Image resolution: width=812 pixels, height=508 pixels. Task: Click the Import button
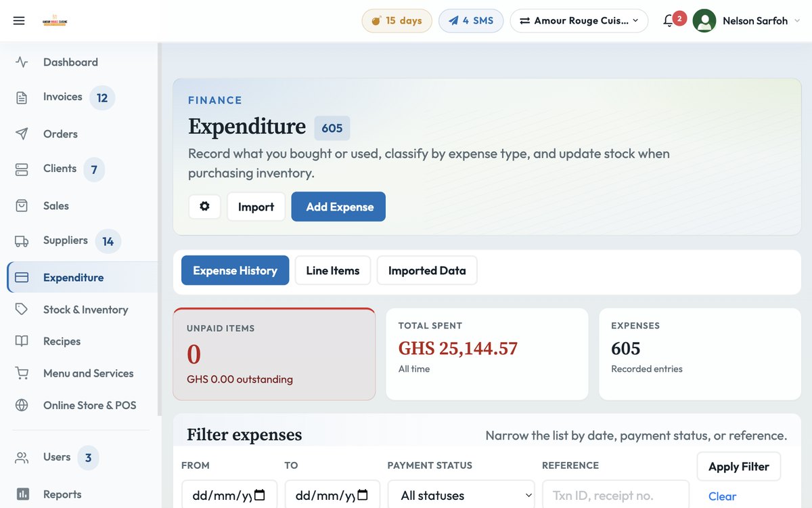(x=256, y=207)
